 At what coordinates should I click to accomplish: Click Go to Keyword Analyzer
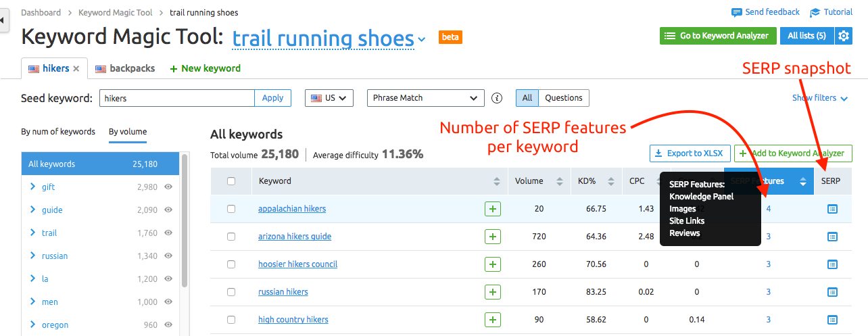click(x=718, y=36)
